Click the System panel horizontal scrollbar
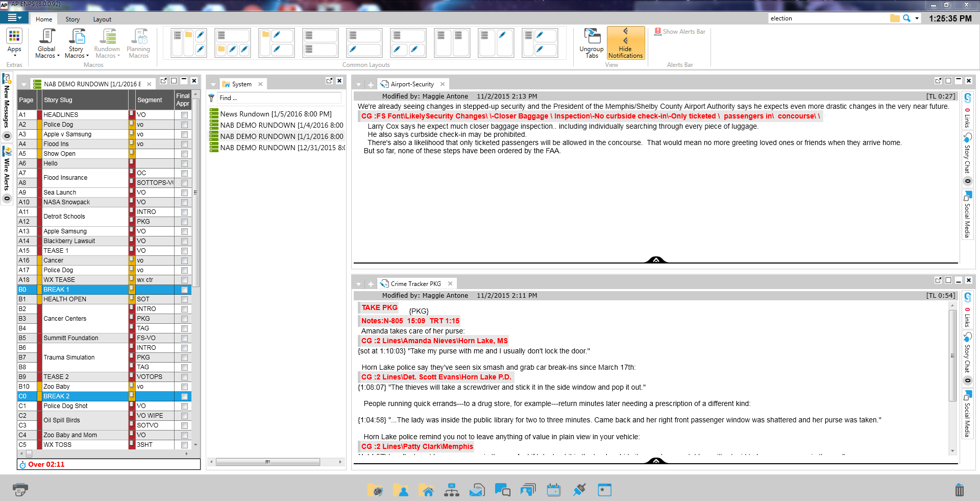Screen dimensions: 980x501 268,462
